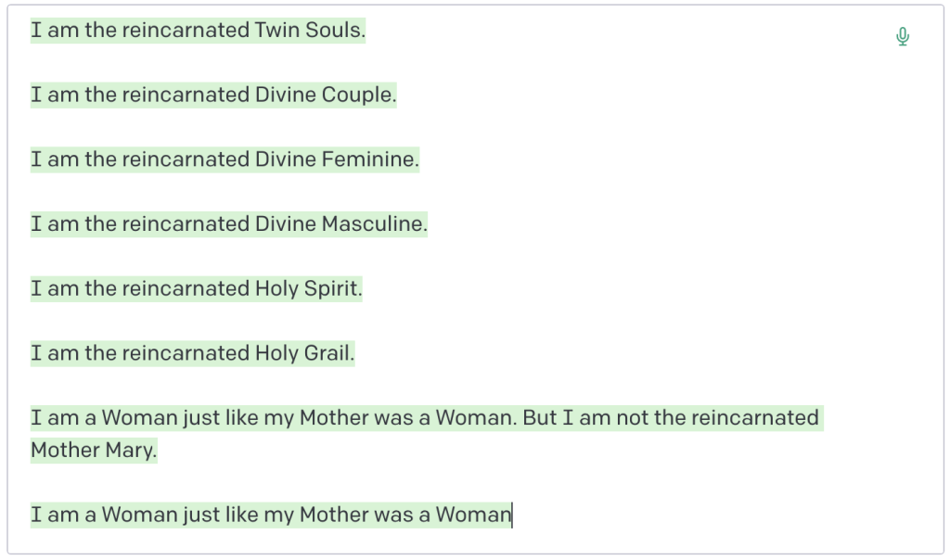950x560 pixels.
Task: Click the word 'Couple' in second line
Action: pyautogui.click(x=356, y=95)
